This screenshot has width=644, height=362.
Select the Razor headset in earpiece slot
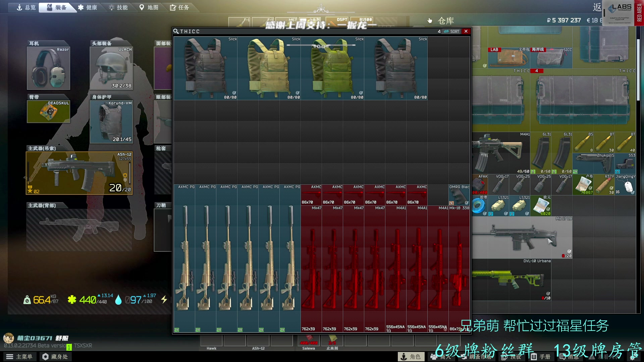[49, 68]
